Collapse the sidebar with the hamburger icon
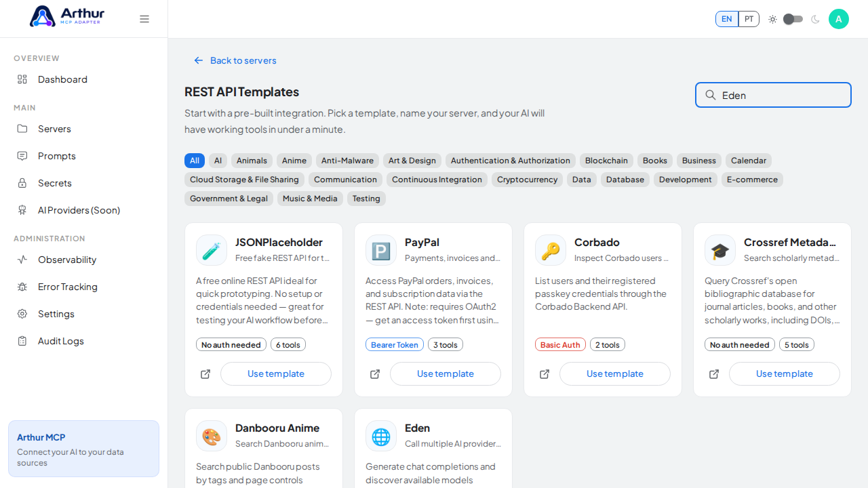Viewport: 868px width, 488px height. pyautogui.click(x=144, y=19)
